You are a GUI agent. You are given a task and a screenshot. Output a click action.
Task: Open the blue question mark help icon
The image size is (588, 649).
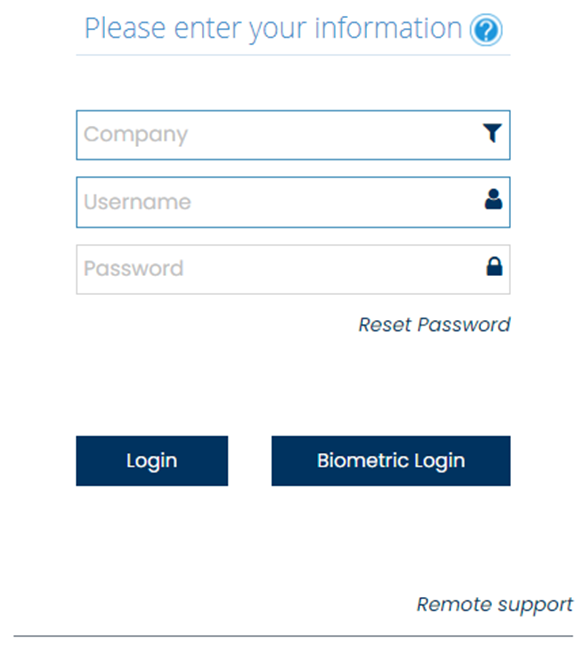click(486, 30)
